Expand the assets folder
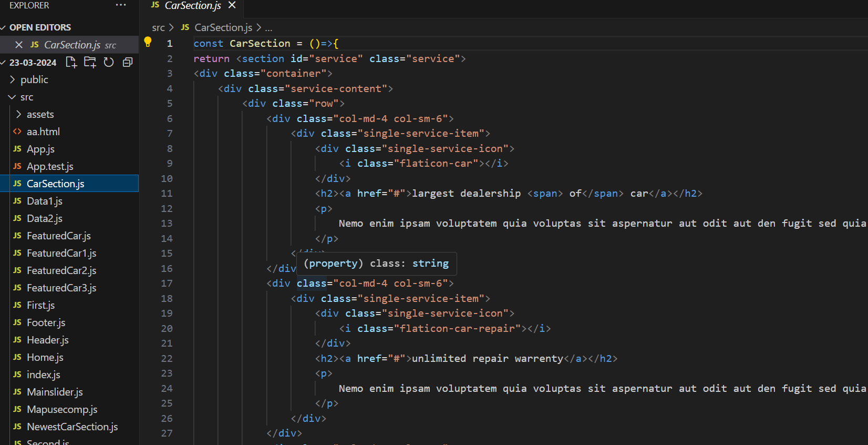868x445 pixels. pos(40,114)
